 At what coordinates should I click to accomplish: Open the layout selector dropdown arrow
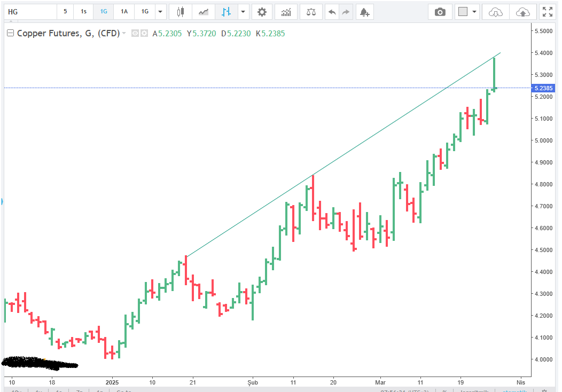pyautogui.click(x=474, y=12)
